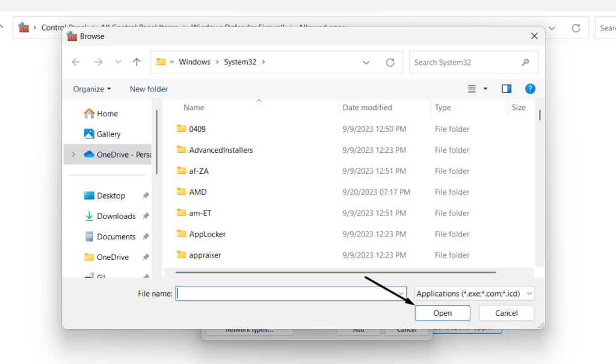Image resolution: width=616 pixels, height=364 pixels.
Task: Click New folder in the toolbar
Action: point(149,88)
